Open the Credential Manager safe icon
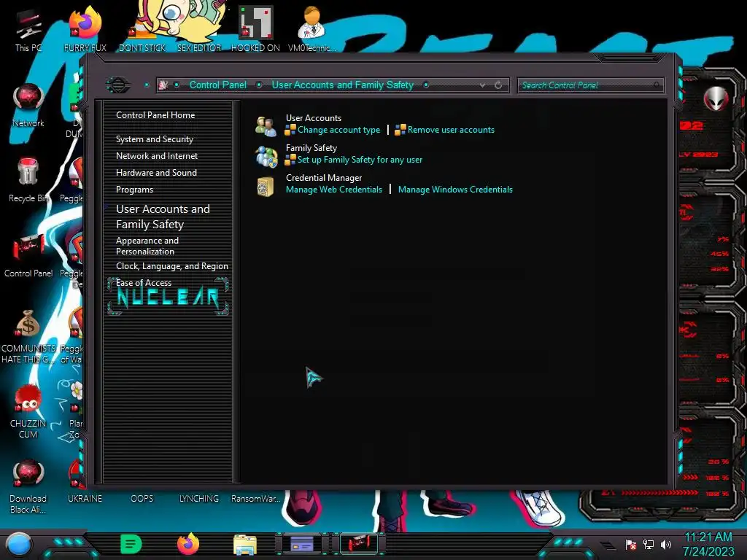 (x=266, y=187)
